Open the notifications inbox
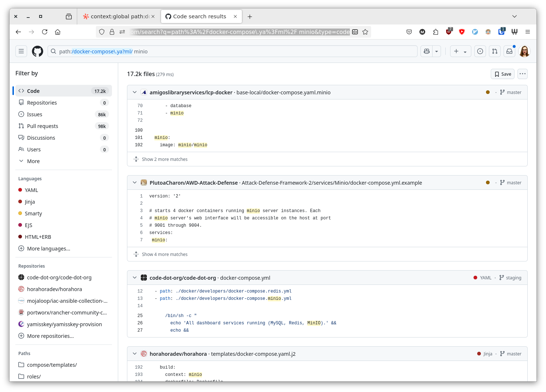This screenshot has height=392, width=546. coord(509,51)
